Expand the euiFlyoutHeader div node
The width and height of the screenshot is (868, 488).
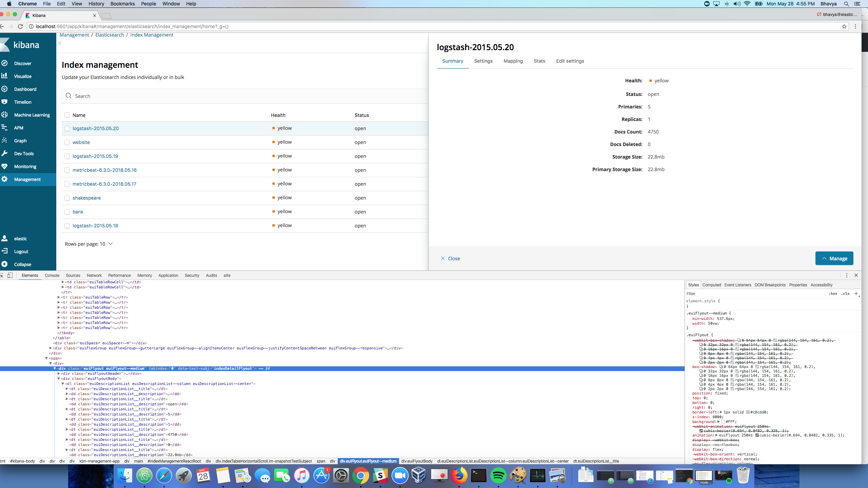point(59,373)
